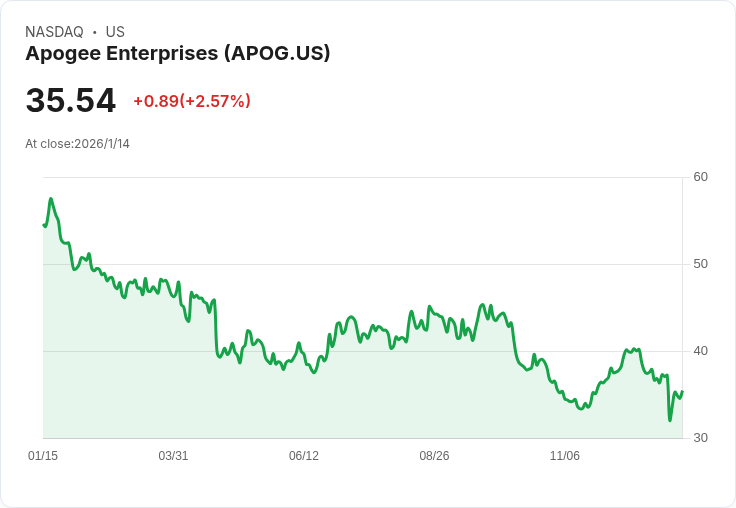Click the chart's highest peak near 01/15
This screenshot has width=736, height=508.
pos(51,199)
